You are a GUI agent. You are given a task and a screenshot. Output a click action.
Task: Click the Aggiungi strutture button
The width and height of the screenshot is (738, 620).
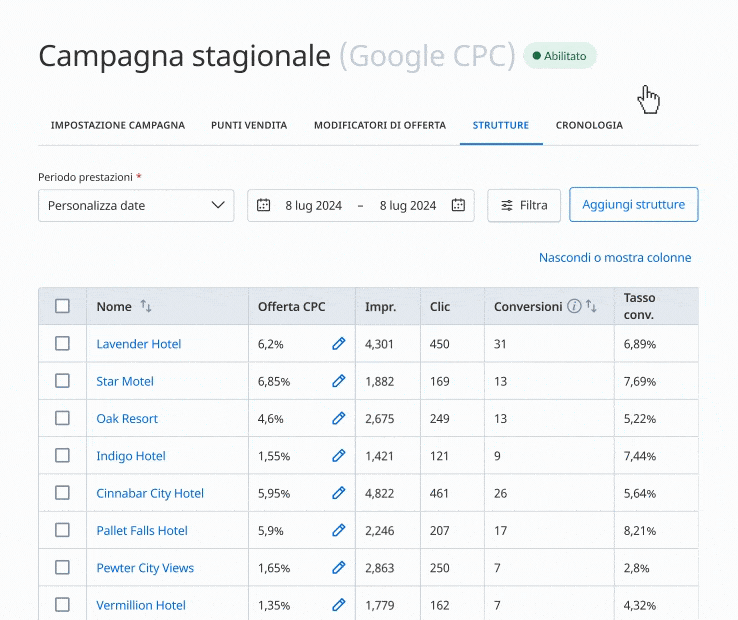click(633, 205)
